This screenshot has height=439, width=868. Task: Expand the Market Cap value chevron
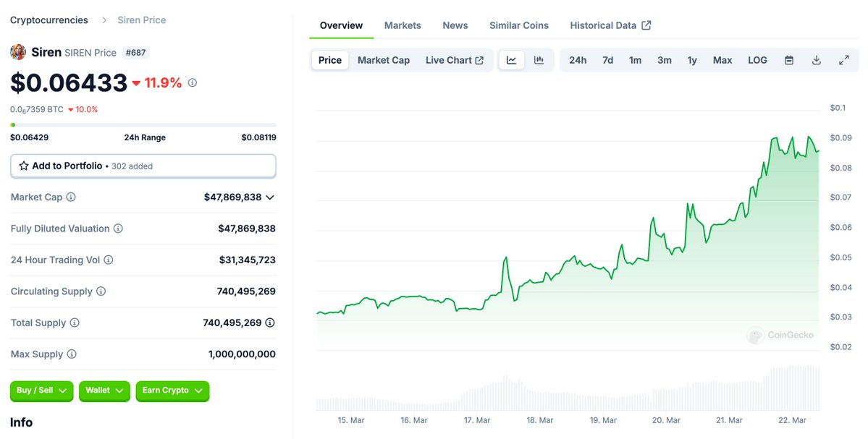[x=269, y=197]
